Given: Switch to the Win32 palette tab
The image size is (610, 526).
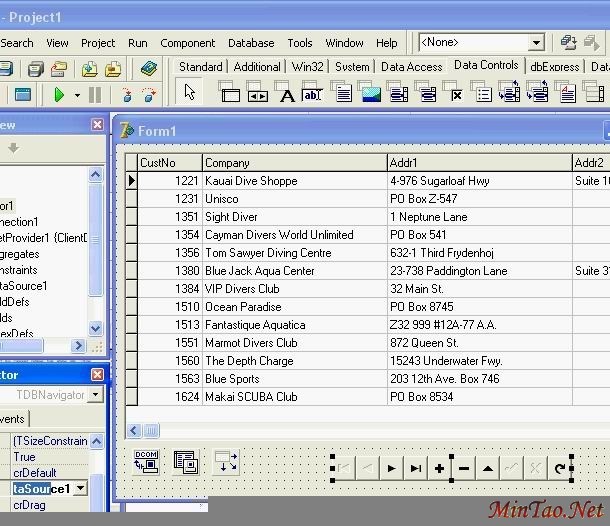Looking at the screenshot, I should point(307,67).
